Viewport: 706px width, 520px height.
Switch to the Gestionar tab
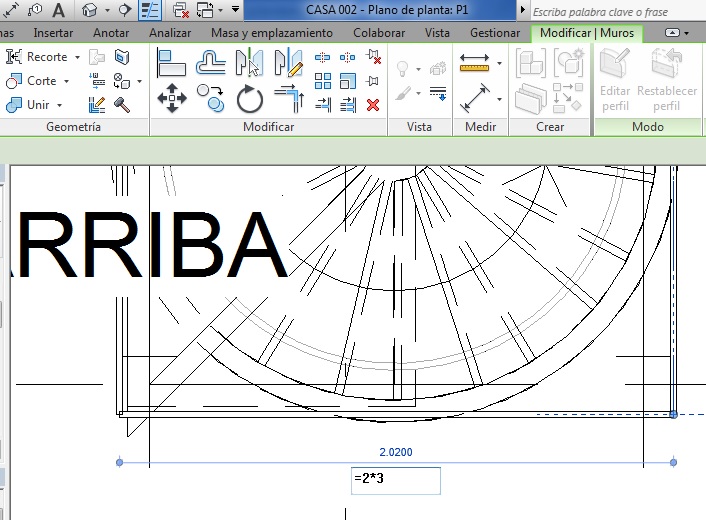494,33
